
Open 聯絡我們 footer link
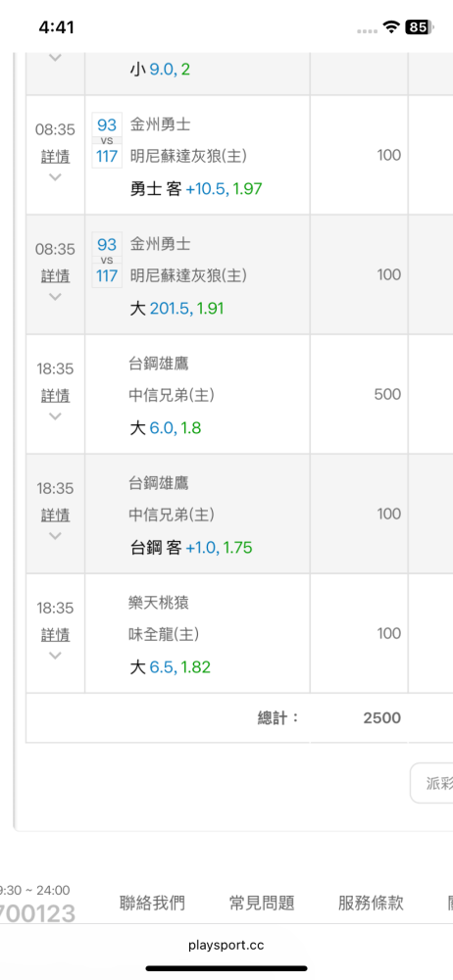point(152,904)
